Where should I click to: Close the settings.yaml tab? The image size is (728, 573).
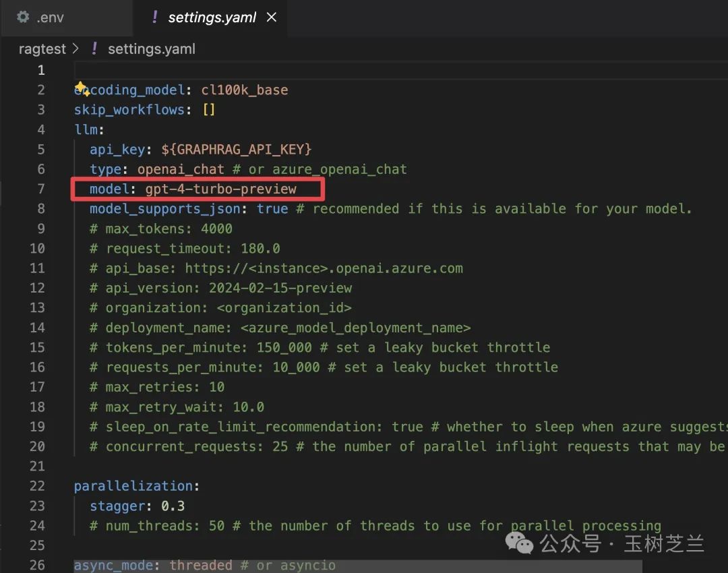[x=271, y=18]
